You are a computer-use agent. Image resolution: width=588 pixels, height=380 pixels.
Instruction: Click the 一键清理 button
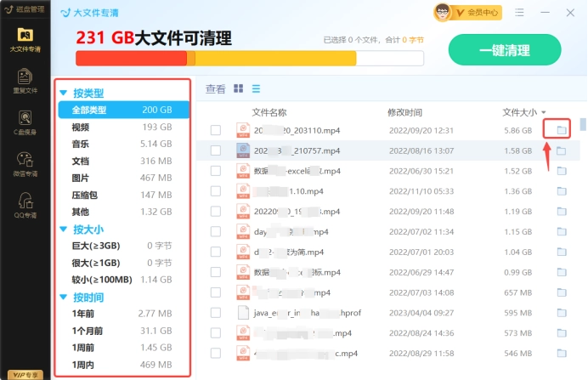(504, 50)
